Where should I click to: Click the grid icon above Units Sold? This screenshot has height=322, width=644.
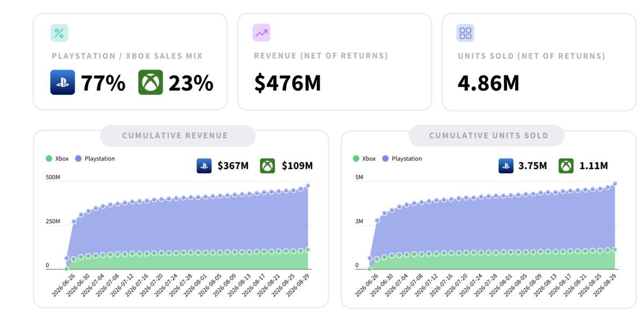click(x=465, y=33)
